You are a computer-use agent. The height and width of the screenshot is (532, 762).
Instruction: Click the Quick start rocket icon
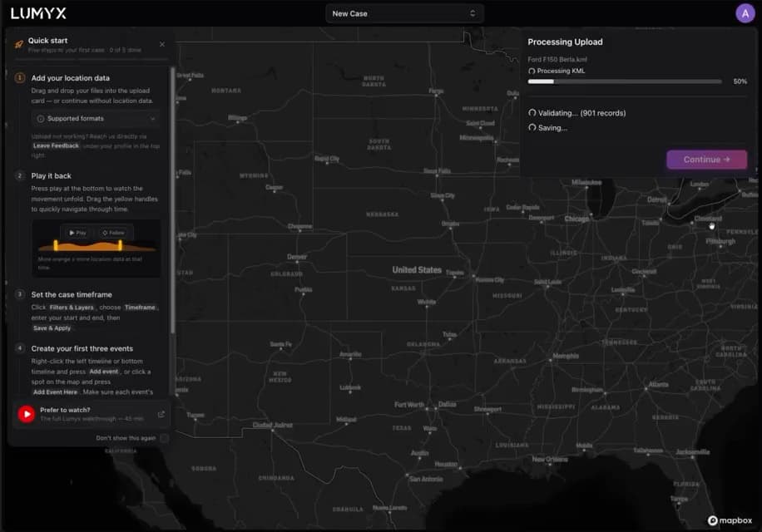(x=19, y=45)
